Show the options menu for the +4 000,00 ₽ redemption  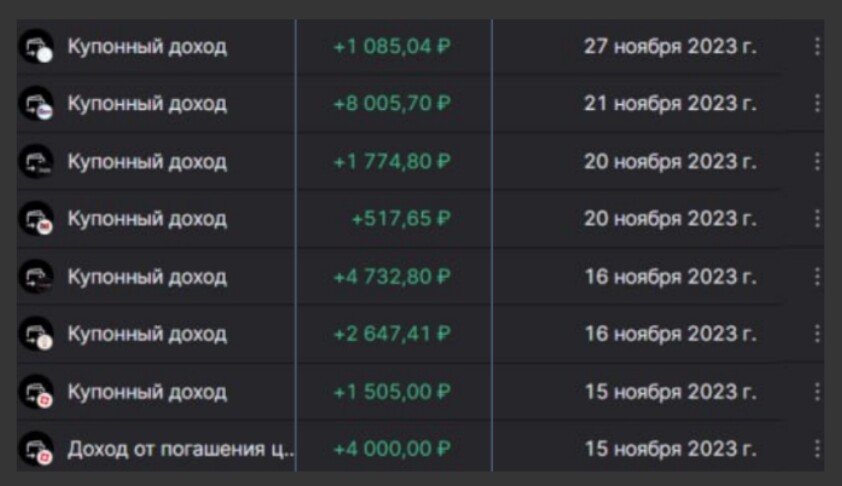coord(817,449)
